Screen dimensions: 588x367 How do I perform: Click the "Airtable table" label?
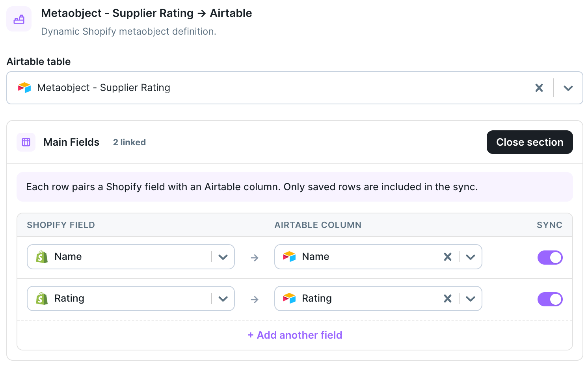[x=39, y=61]
